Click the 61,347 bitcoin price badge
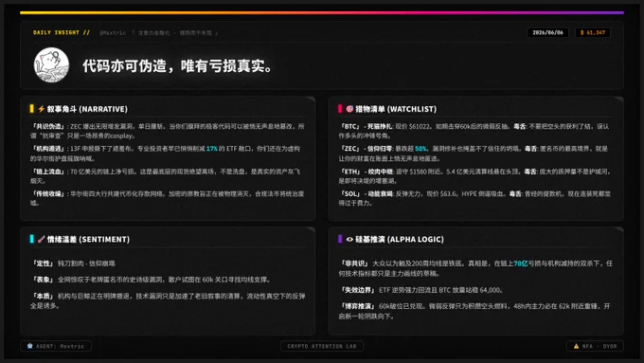This screenshot has height=363, width=644. coord(593,32)
